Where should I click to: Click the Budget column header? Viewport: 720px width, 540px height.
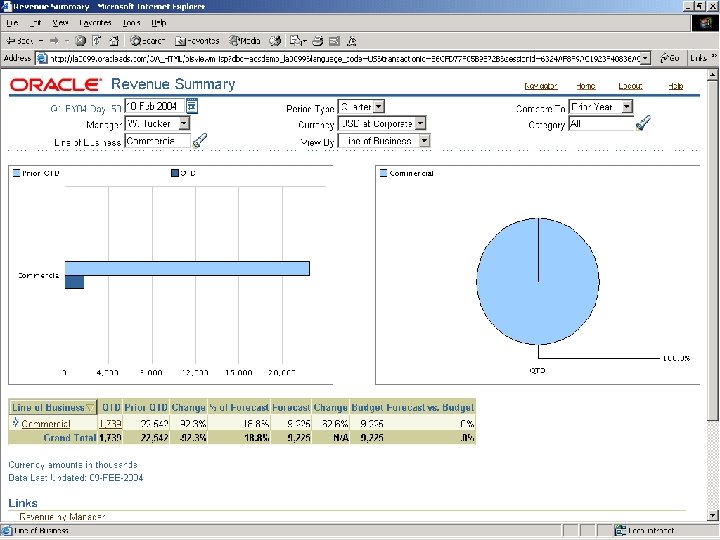click(x=367, y=407)
